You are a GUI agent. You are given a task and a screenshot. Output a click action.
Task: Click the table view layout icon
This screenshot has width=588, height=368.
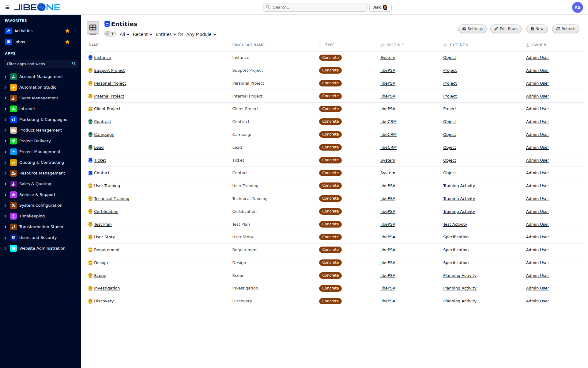coord(93,28)
